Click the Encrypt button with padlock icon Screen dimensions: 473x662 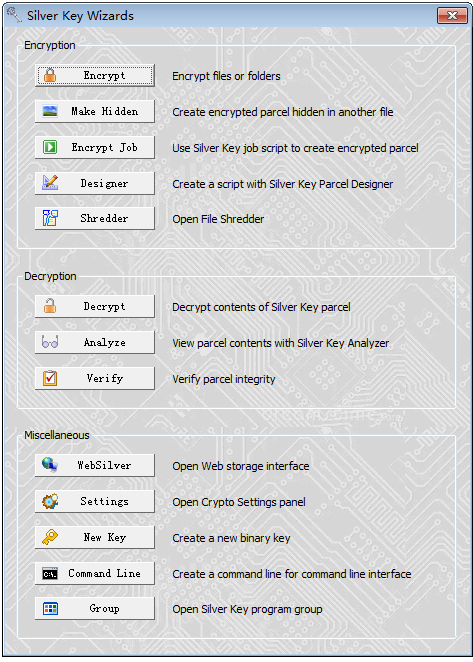tap(95, 76)
